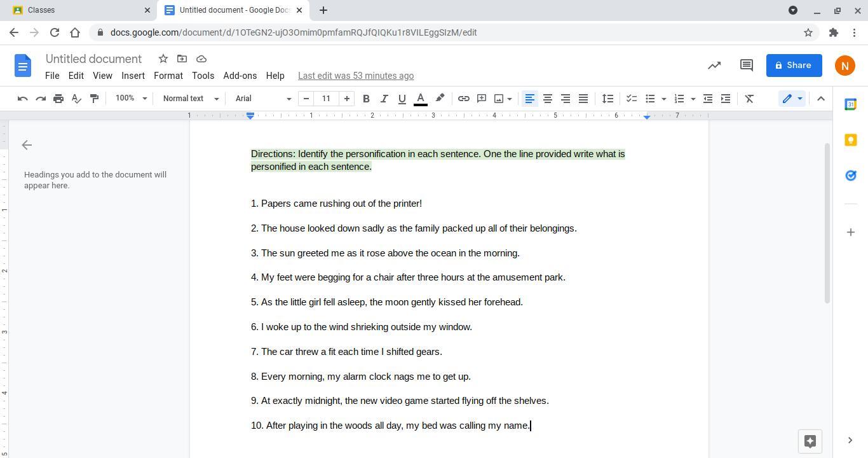This screenshot has height=458, width=868.
Task: Open the Clear formatting tool
Action: point(749,99)
